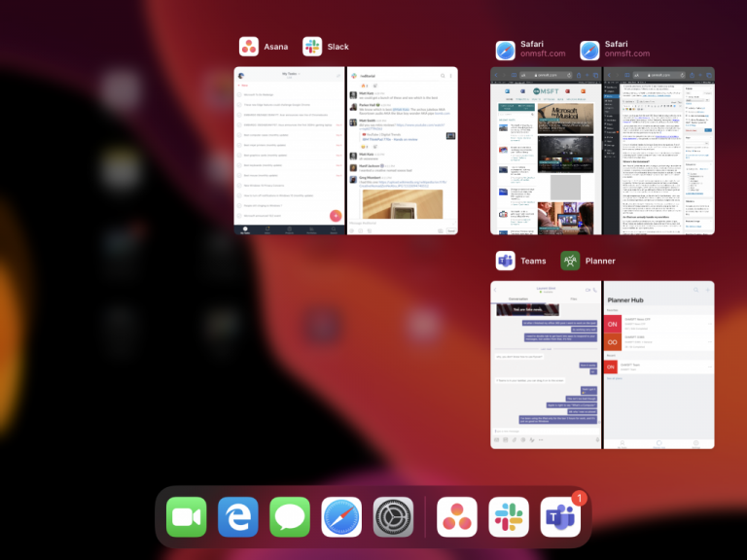Tap the ON tile under Planner Favorites
Image resolution: width=747 pixels, height=560 pixels.
click(612, 324)
